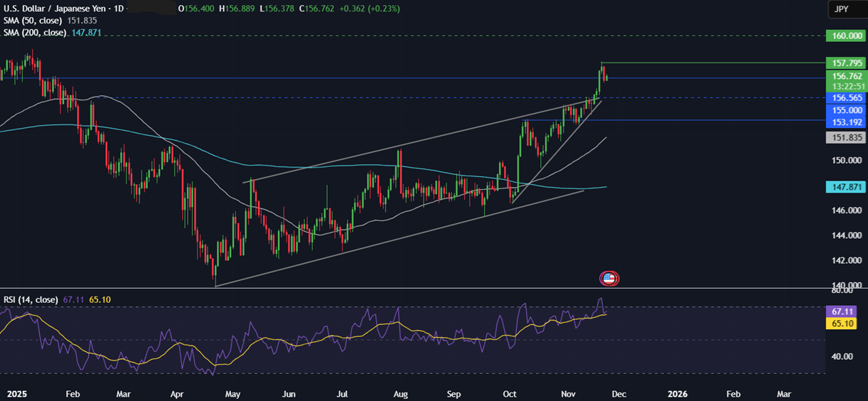Click the Jul label on time axis
This screenshot has height=401, width=868.
pos(342,394)
